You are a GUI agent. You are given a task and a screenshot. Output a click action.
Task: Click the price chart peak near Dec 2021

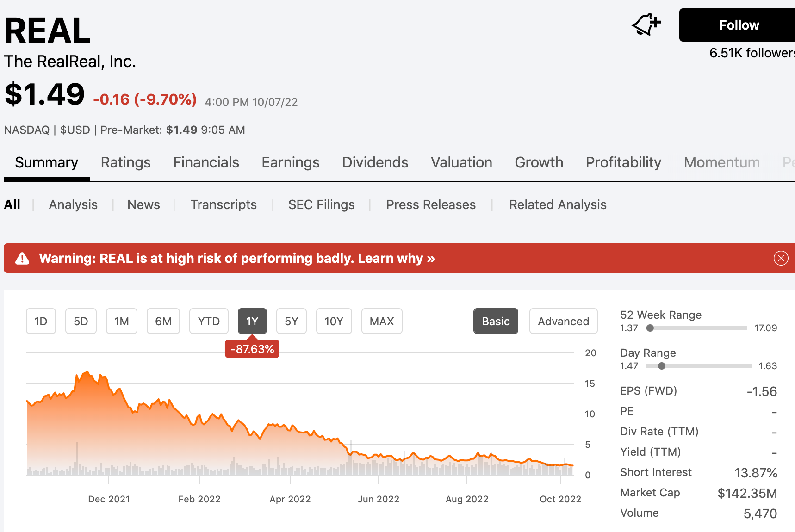86,372
